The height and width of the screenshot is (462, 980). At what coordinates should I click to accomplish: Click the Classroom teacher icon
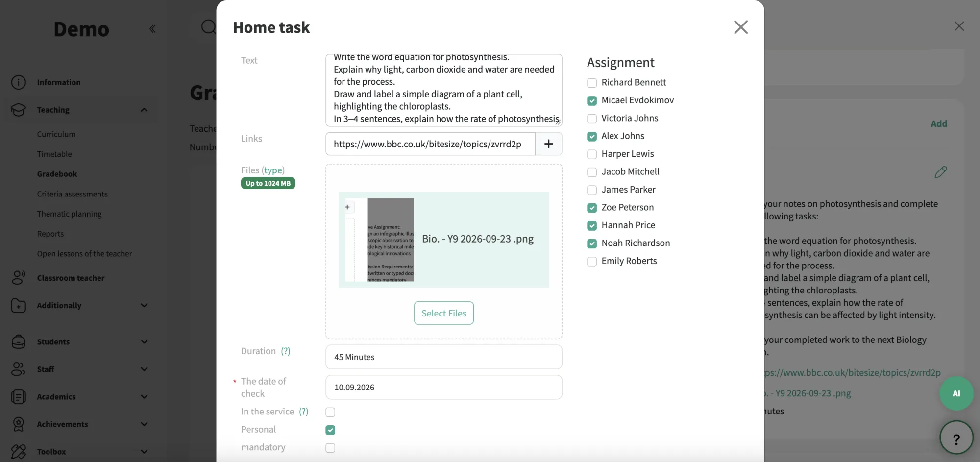[x=19, y=278]
